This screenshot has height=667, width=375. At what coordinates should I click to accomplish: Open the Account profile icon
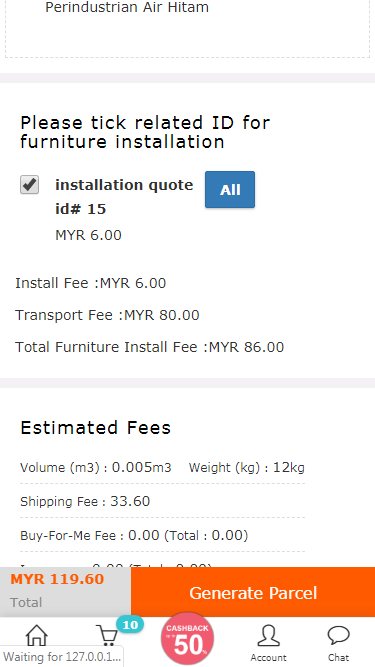pyautogui.click(x=268, y=643)
